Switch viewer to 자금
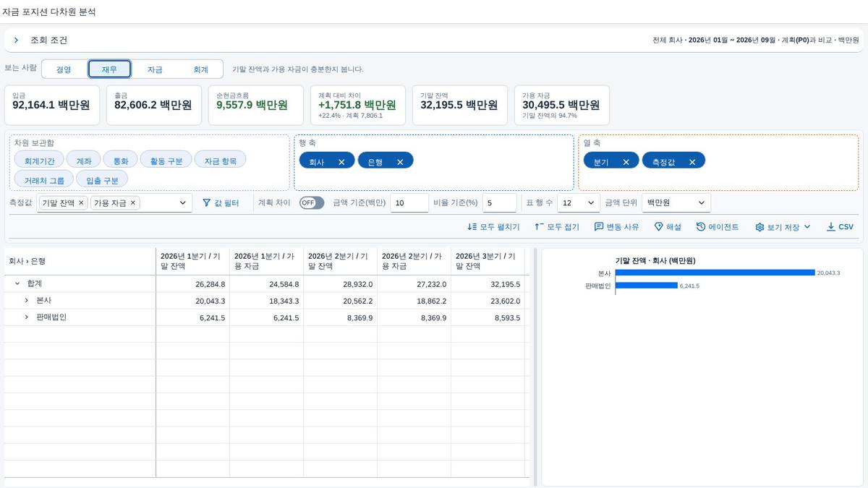Image resolution: width=868 pixels, height=488 pixels. [155, 69]
